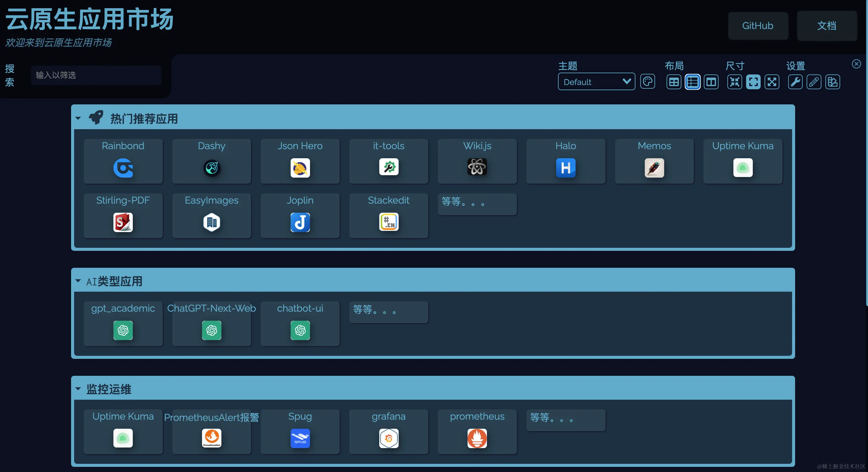Viewport: 868px width, 472px height.
Task: Open the grafana tile
Action: (x=389, y=431)
